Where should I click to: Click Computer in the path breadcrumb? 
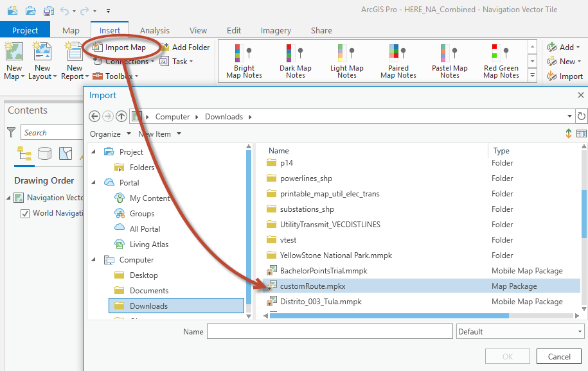click(x=172, y=117)
